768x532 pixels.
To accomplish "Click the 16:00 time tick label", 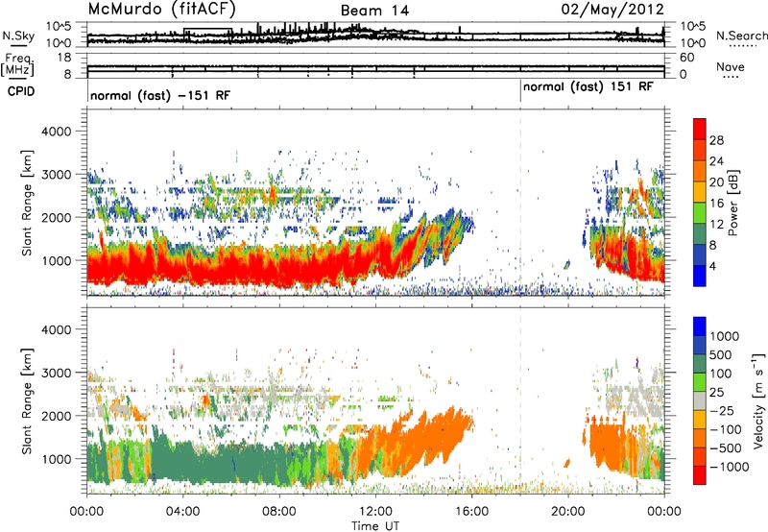I will point(471,512).
